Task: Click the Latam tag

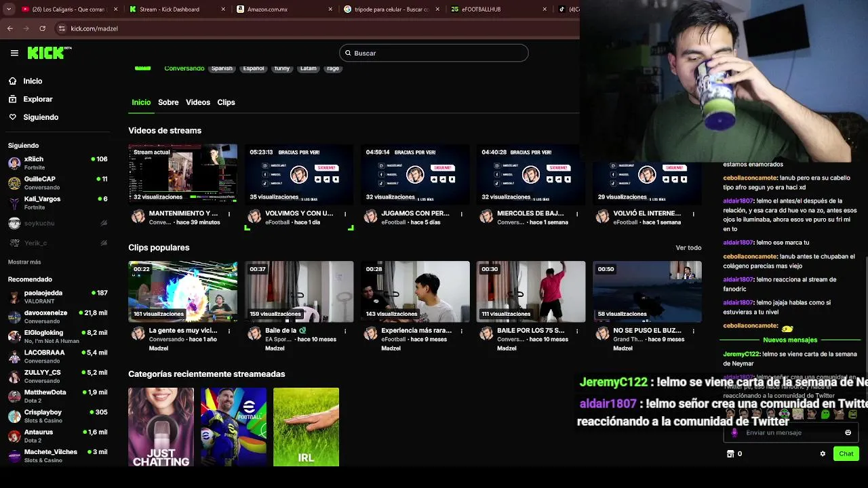Action: pyautogui.click(x=309, y=68)
